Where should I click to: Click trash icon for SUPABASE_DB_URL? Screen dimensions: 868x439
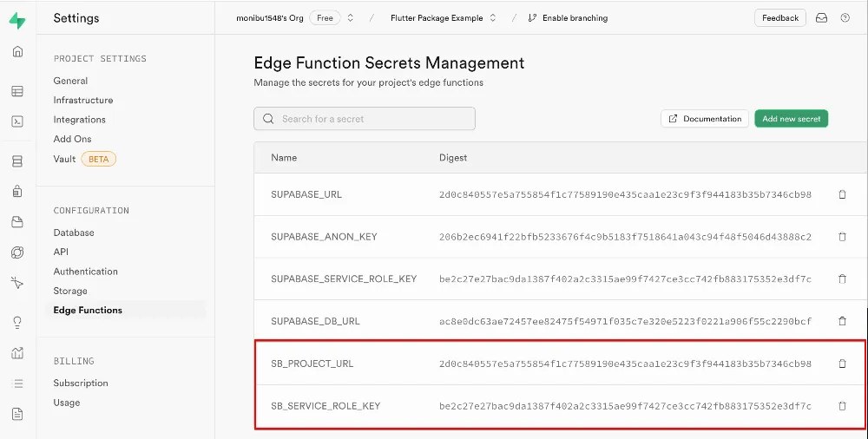[842, 321]
